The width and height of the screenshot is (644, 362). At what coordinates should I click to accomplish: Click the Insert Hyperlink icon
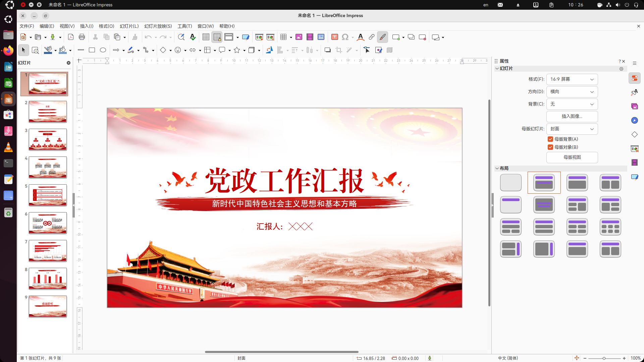372,37
